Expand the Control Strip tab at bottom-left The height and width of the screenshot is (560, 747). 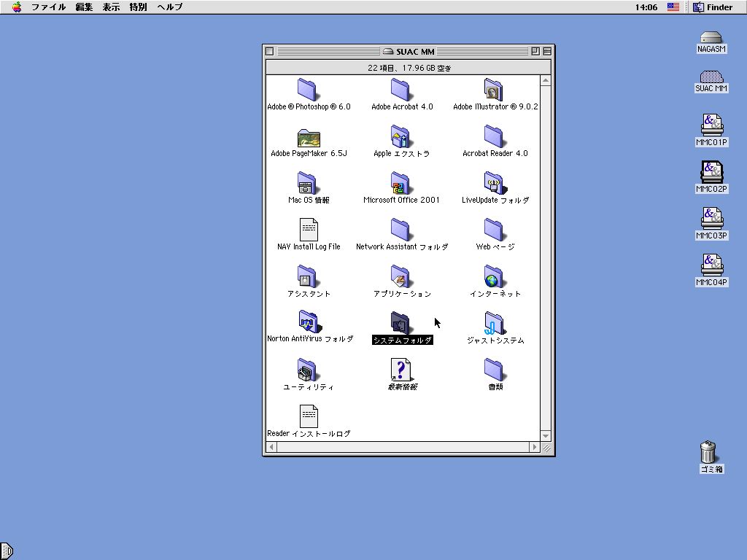[7, 551]
